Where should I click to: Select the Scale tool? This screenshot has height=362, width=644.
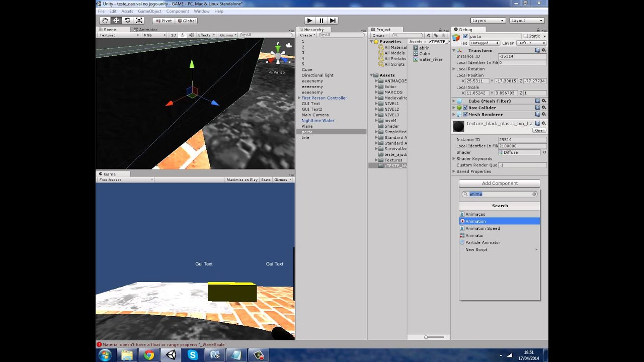click(139, 21)
